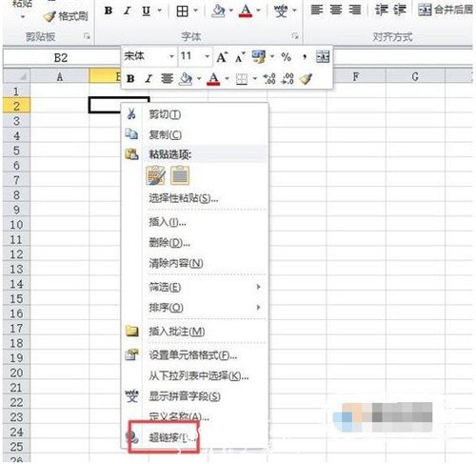Choose 插入批注(M) from context menu

coord(195,332)
